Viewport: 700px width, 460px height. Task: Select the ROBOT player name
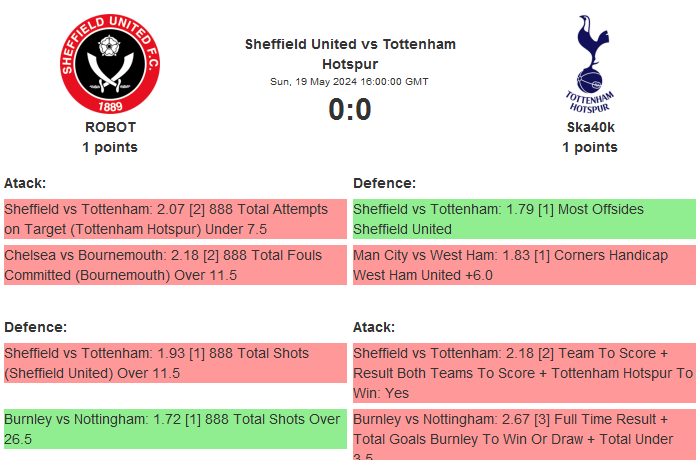click(x=110, y=127)
